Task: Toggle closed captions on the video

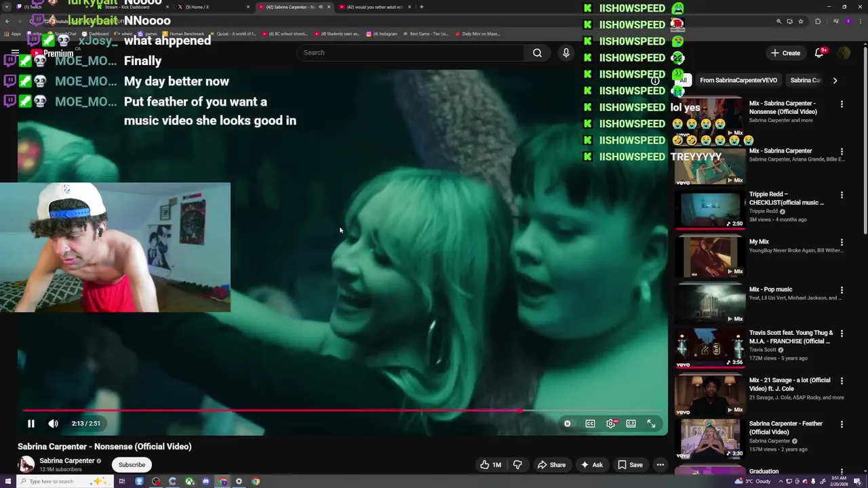Action: (590, 424)
